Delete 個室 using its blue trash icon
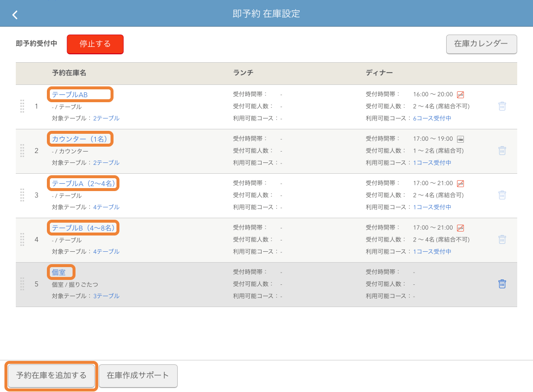 point(502,284)
